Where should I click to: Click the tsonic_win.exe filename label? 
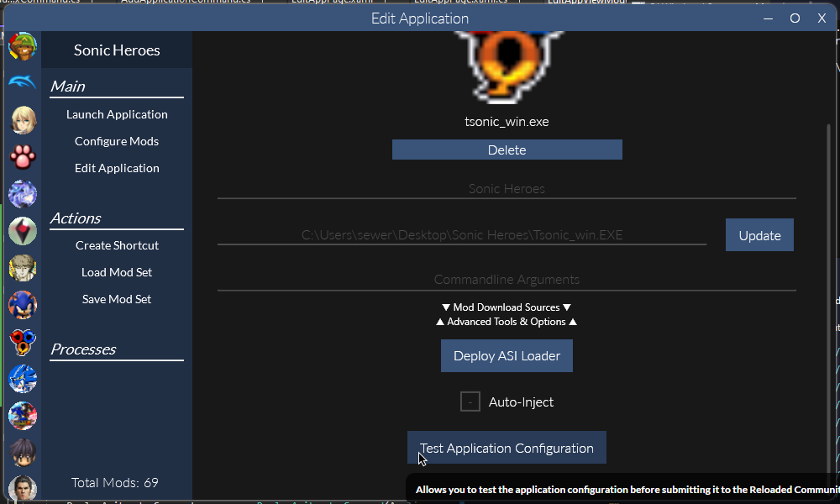pos(507,122)
